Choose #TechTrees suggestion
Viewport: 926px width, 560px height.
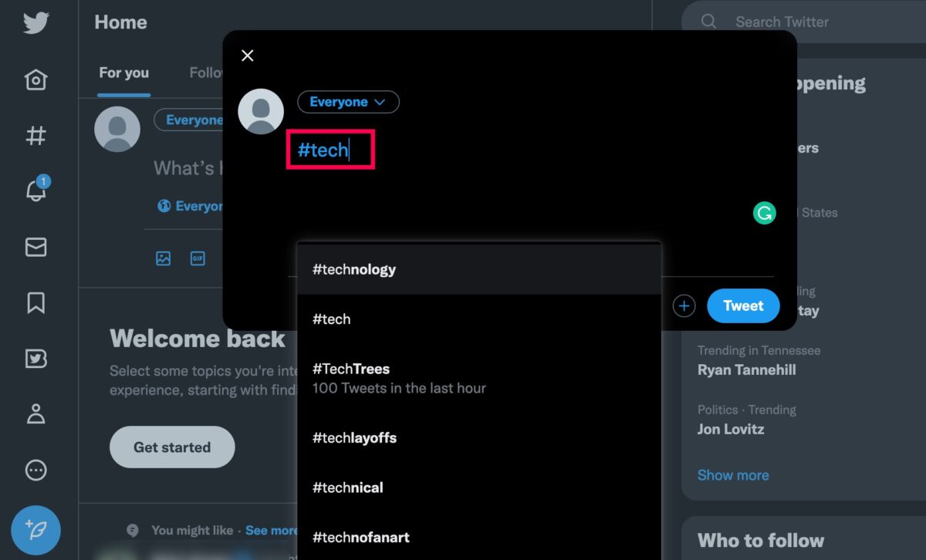pos(479,378)
